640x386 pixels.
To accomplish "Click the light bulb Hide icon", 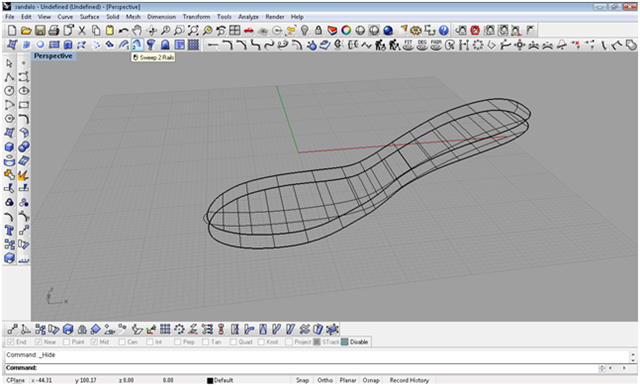I will click(304, 31).
